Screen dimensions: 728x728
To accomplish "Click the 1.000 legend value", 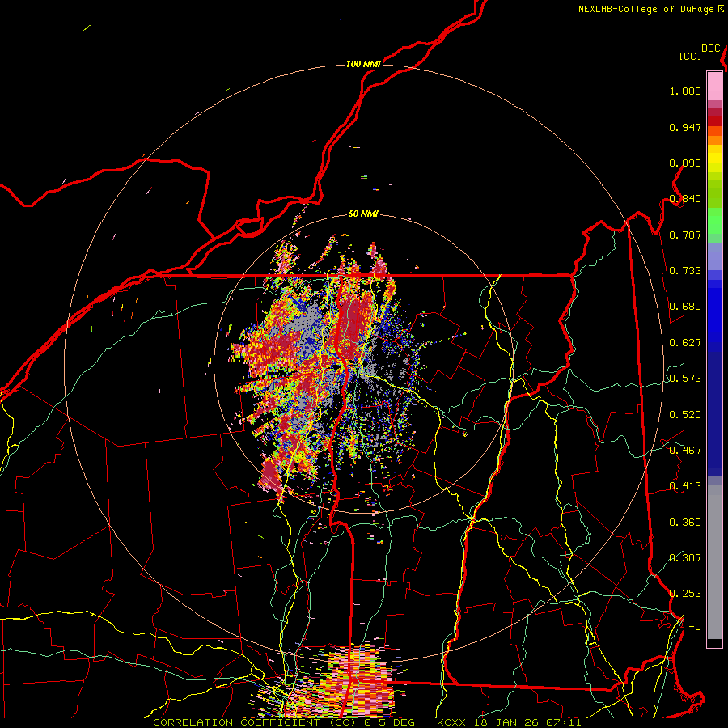I will pyautogui.click(x=685, y=91).
